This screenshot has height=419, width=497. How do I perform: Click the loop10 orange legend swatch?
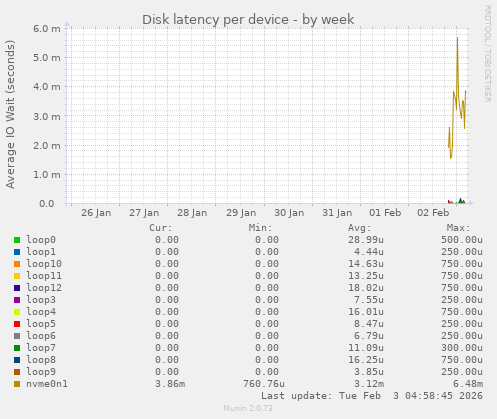click(17, 264)
